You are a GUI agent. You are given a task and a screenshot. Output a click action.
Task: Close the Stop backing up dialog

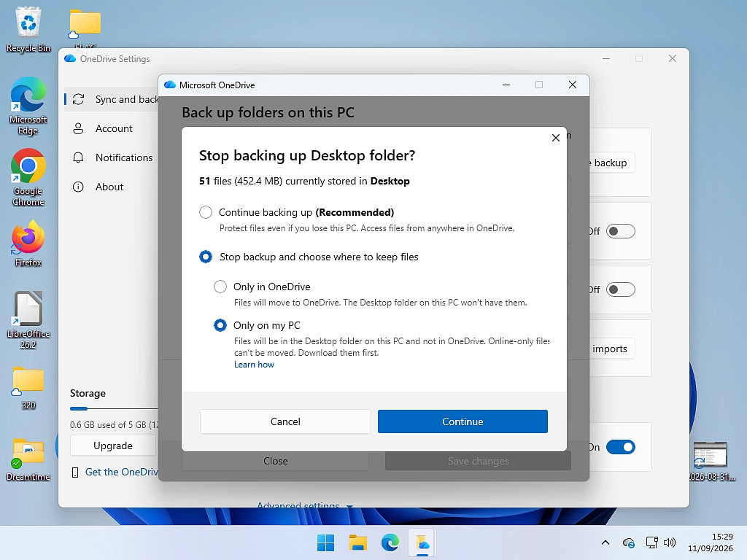click(x=555, y=138)
